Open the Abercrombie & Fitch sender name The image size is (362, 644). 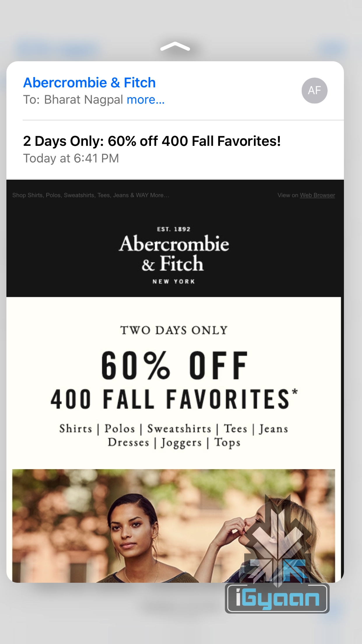click(89, 83)
